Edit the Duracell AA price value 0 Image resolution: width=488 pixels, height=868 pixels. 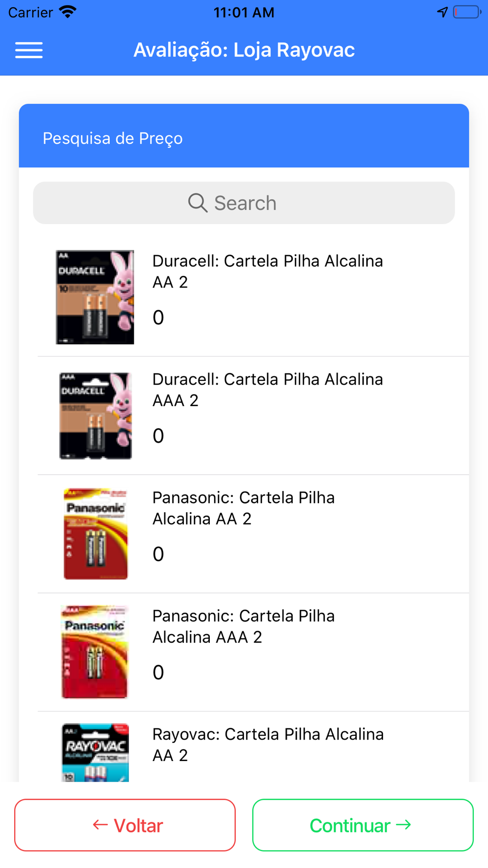pyautogui.click(x=158, y=318)
